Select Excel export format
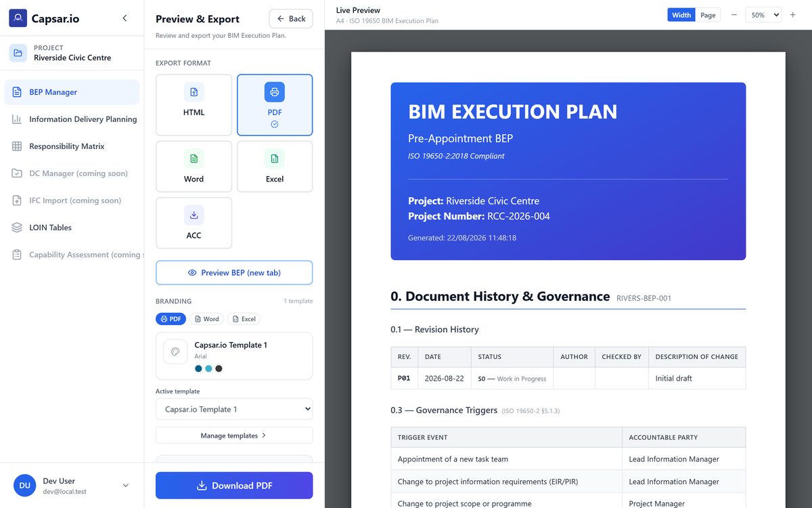812x508 pixels. [275, 167]
